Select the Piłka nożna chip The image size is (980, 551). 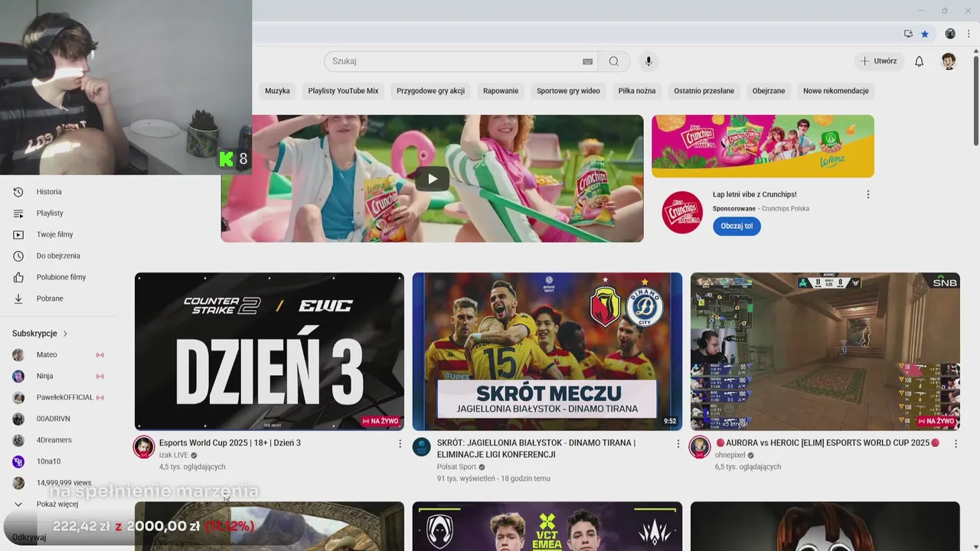point(637,91)
